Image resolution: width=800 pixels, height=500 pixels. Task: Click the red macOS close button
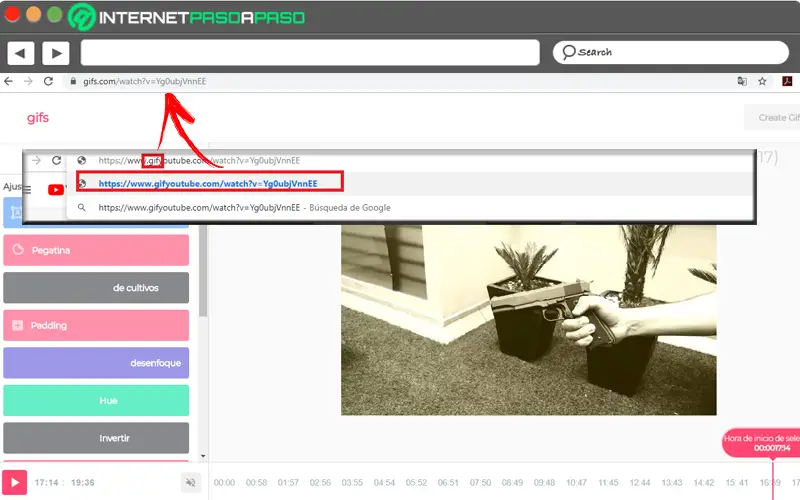coord(12,14)
